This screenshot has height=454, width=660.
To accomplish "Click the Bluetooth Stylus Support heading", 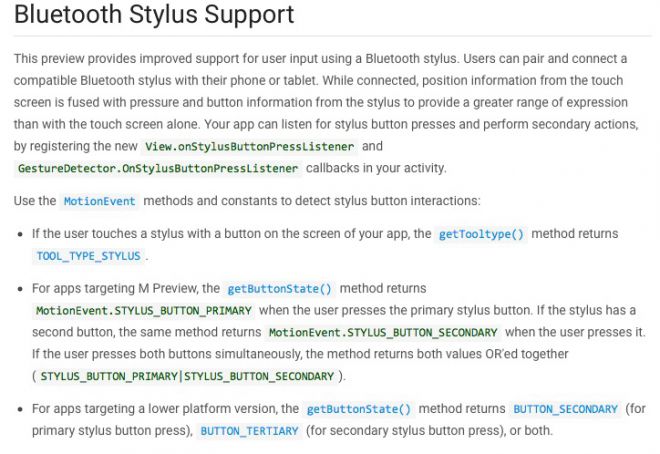I will 154,14.
